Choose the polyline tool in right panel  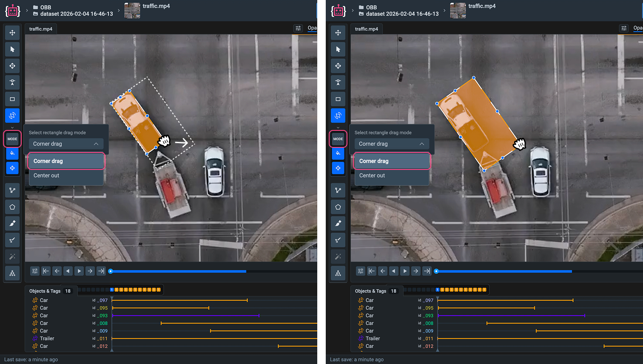[338, 190]
